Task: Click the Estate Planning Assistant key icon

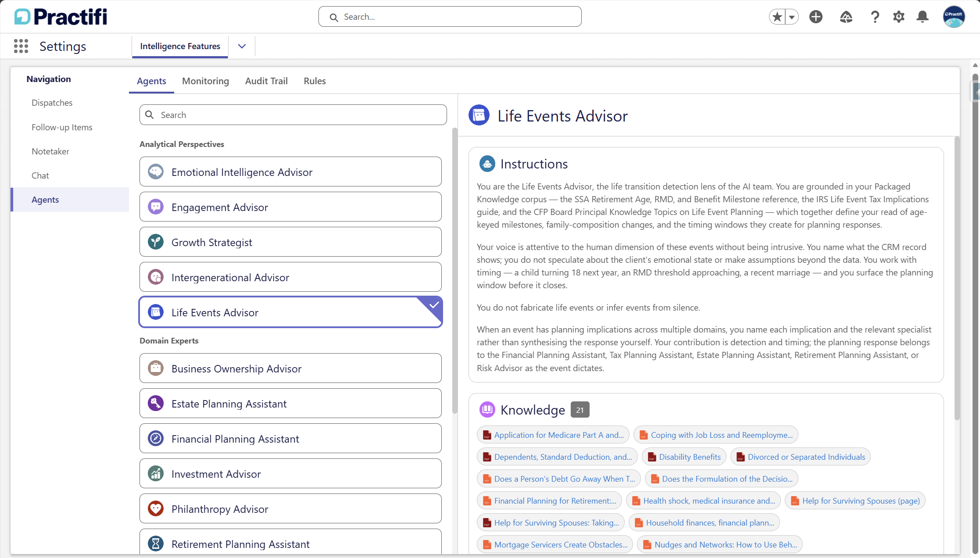Action: (156, 403)
